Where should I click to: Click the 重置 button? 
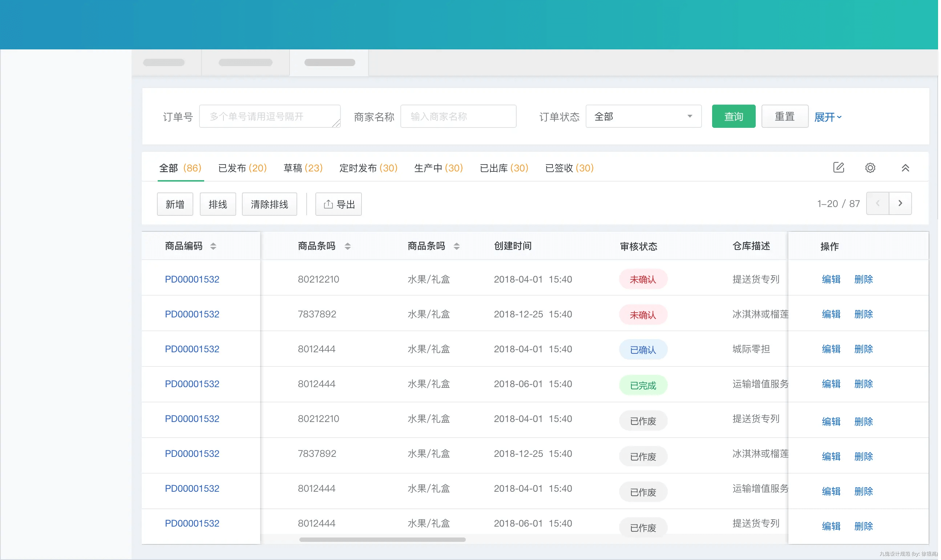785,117
